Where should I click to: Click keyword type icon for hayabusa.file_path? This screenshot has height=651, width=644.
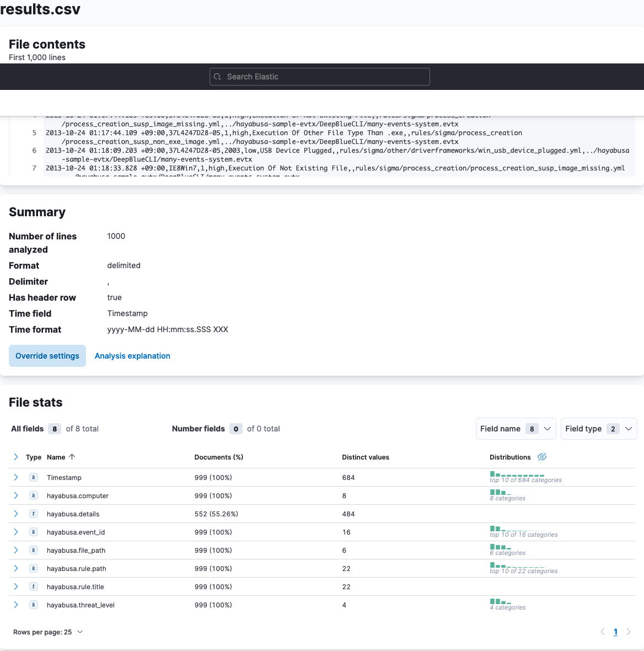click(34, 551)
